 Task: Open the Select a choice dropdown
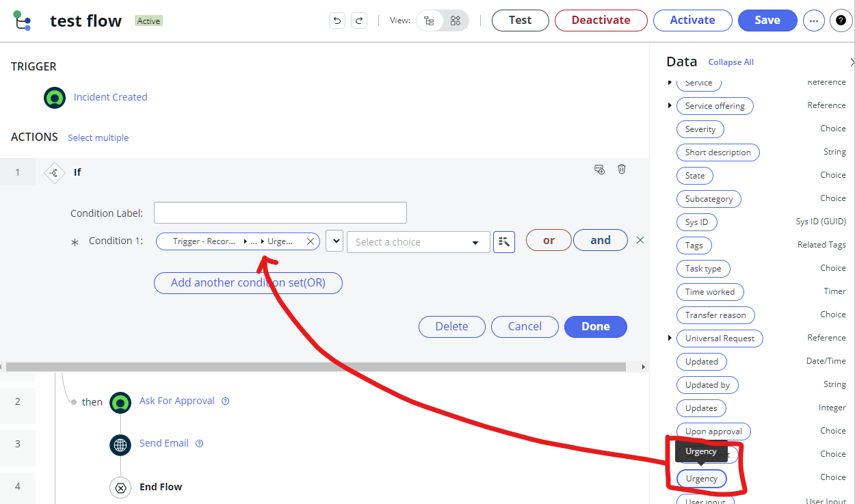coord(419,242)
